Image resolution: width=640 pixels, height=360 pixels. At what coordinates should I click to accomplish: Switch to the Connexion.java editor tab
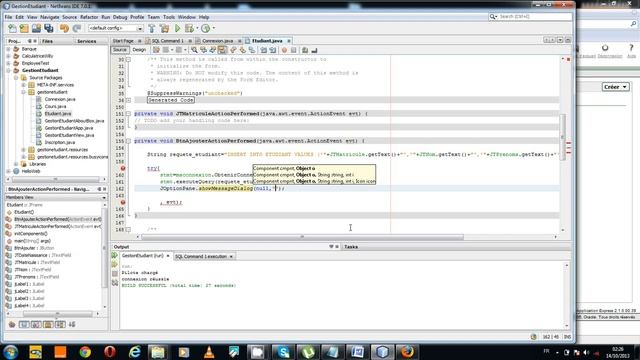click(x=218, y=41)
